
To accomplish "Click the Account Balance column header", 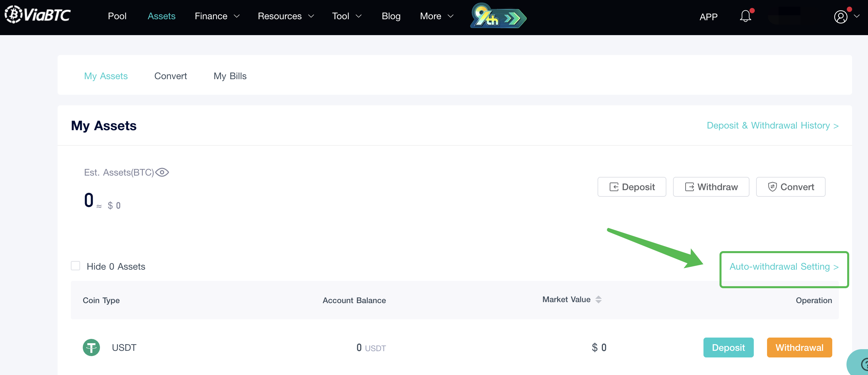I will tap(354, 300).
